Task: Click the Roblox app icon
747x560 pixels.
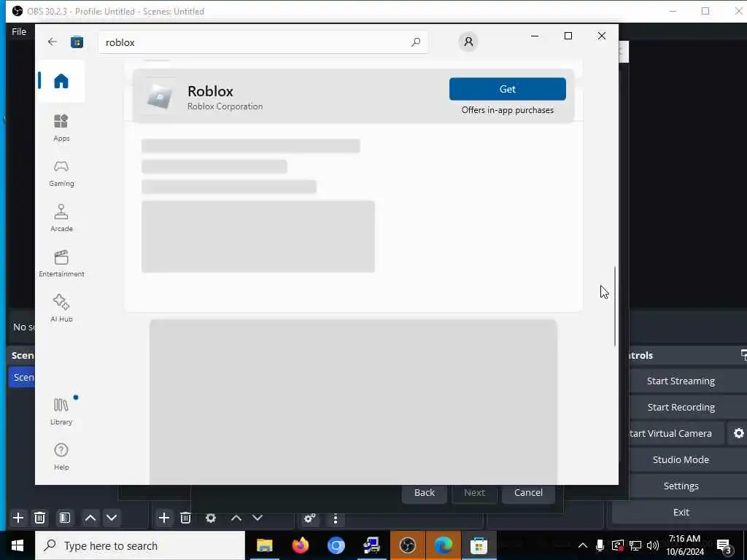Action: pos(160,96)
